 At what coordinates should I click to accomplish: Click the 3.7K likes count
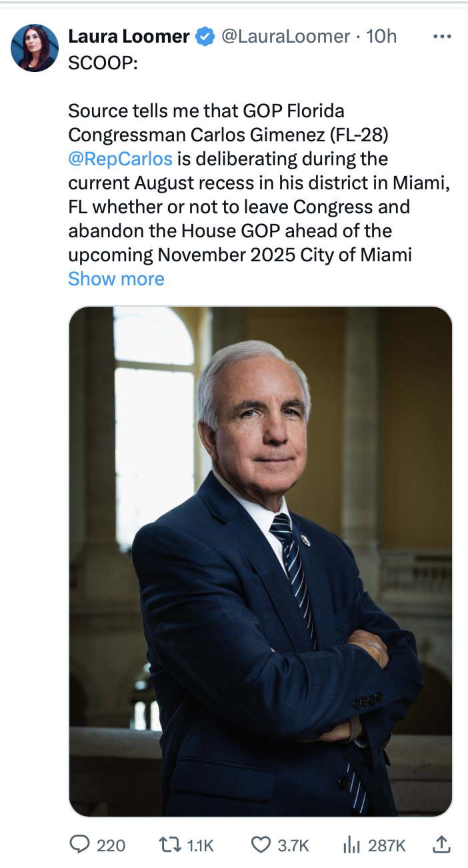293,845
